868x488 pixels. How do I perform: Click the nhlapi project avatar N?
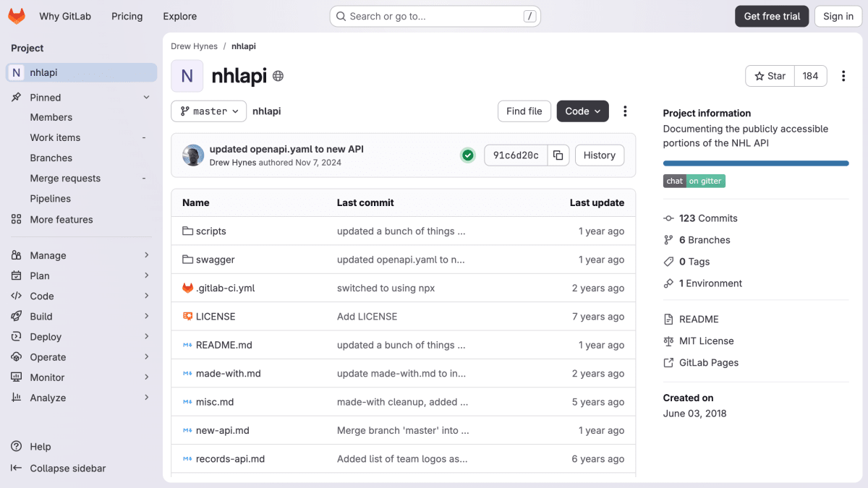(x=187, y=76)
